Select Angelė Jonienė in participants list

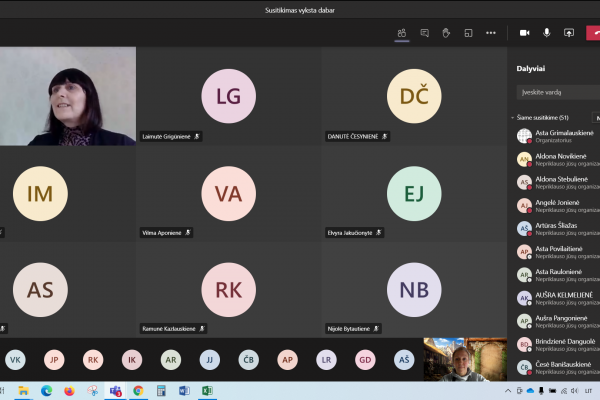[558, 206]
